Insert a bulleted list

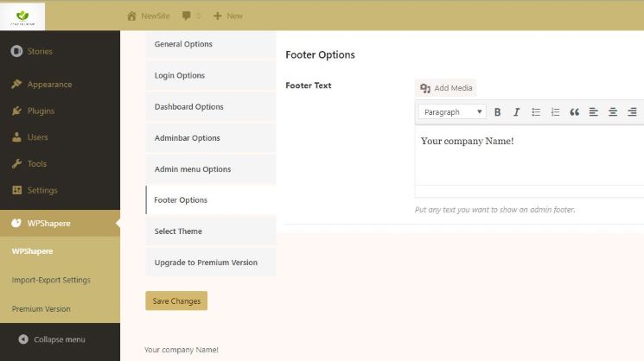pos(536,112)
